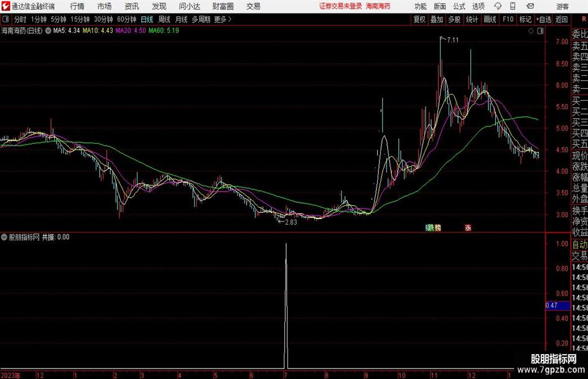Click the 画线 drawing tools button
Image resolution: width=588 pixels, height=379 pixels.
click(x=490, y=19)
